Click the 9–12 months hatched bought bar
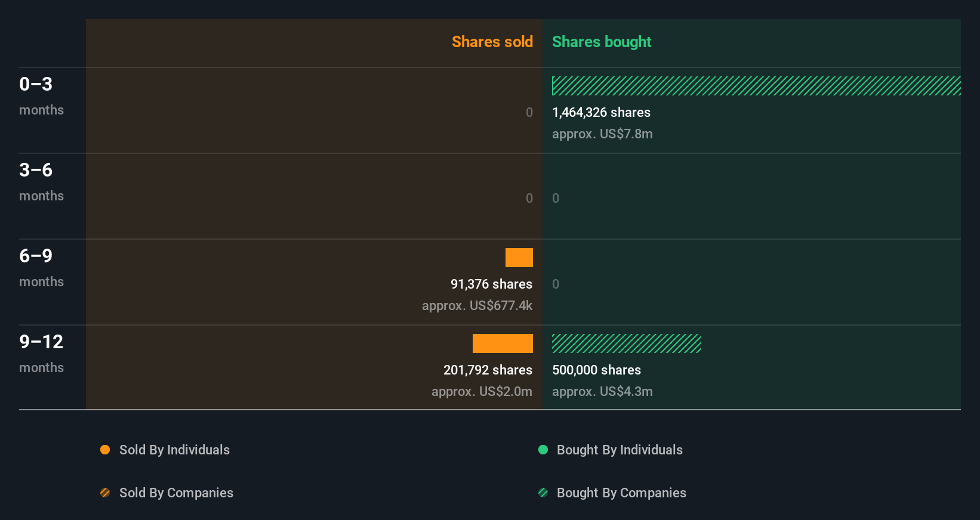This screenshot has height=520, width=980. 627,343
